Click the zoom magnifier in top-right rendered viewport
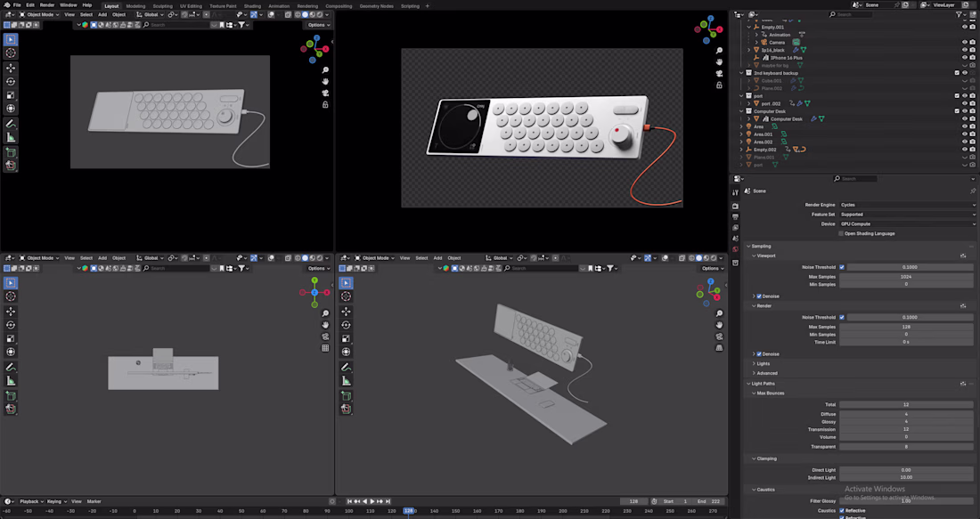The width and height of the screenshot is (980, 519). (719, 51)
